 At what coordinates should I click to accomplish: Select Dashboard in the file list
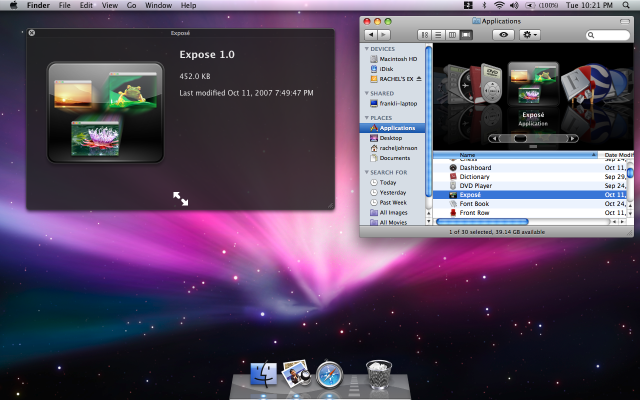[x=529, y=168]
